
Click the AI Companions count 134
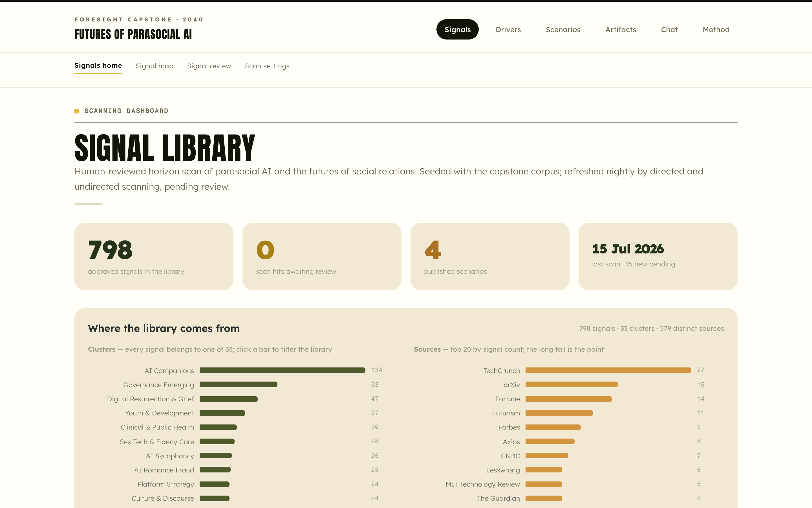pyautogui.click(x=376, y=370)
